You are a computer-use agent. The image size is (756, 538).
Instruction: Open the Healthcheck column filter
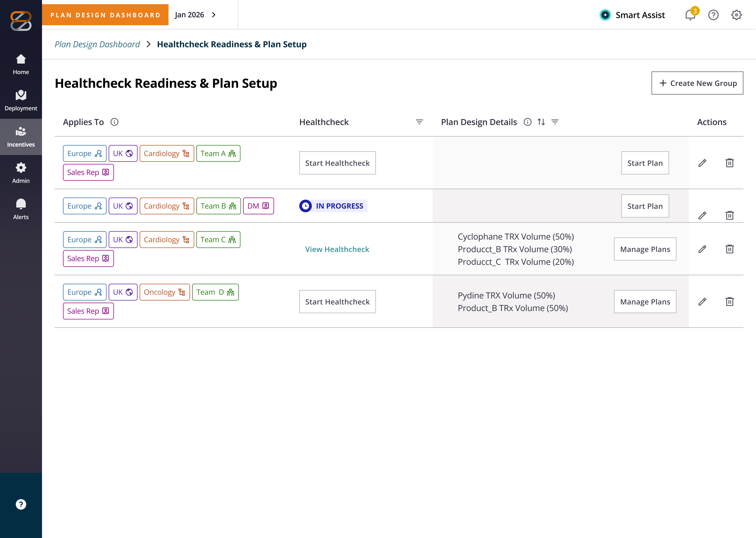[x=419, y=122]
